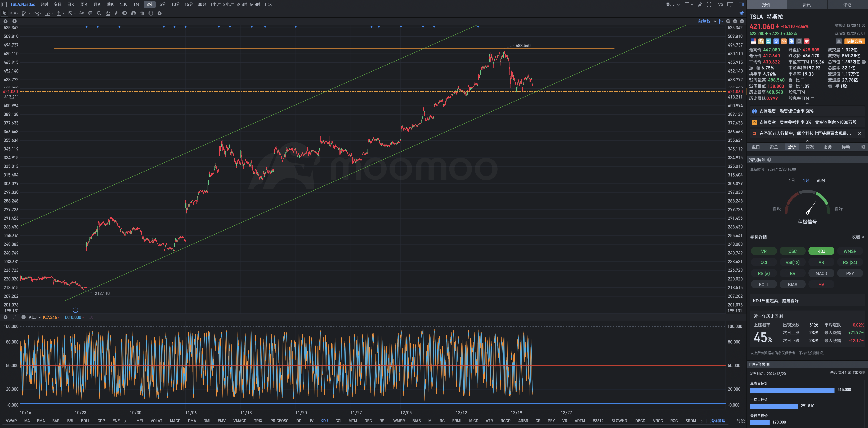Viewport: 868px width, 428px height.
Task: Open the 资讯 news tab
Action: 806,5
